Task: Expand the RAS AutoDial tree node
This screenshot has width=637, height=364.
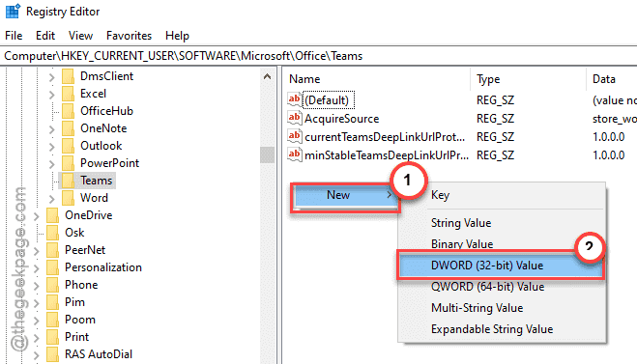Action: tap(36, 355)
